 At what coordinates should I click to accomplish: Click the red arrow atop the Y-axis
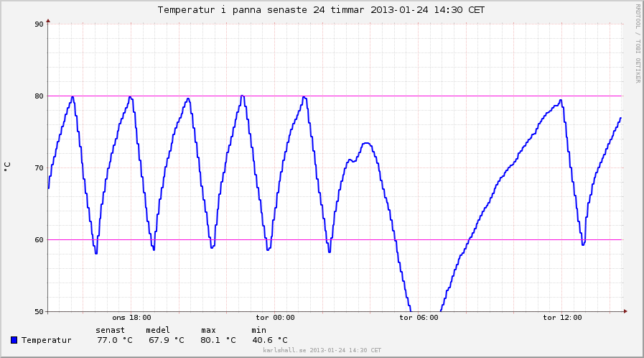click(48, 20)
